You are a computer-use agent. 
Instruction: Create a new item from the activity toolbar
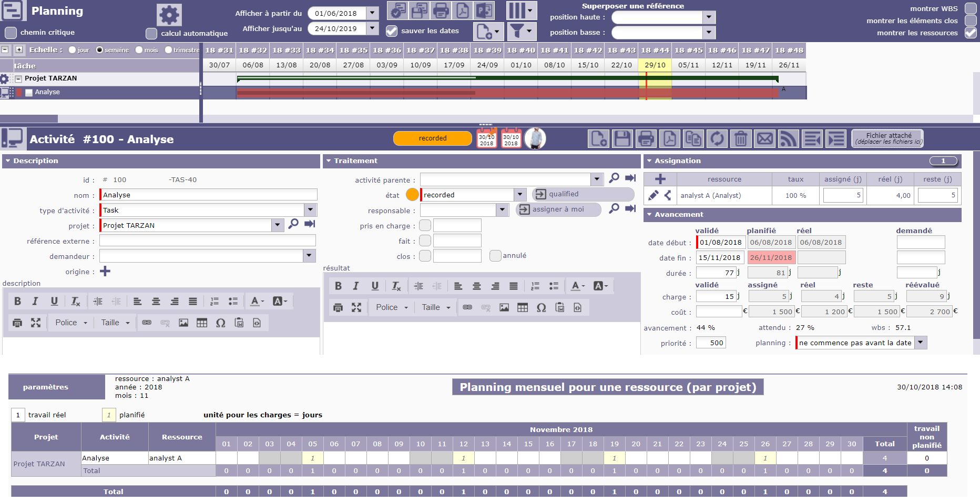[599, 139]
